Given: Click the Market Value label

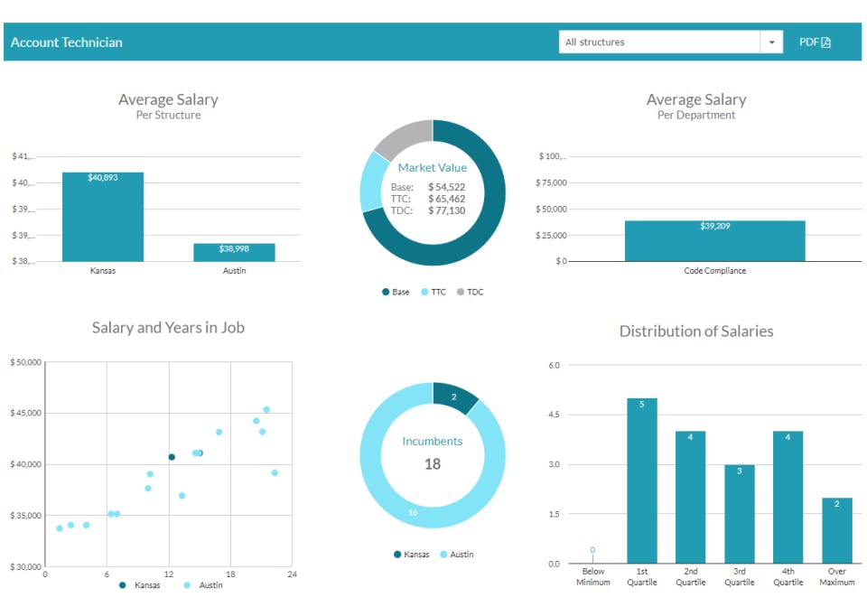Looking at the screenshot, I should click(433, 167).
